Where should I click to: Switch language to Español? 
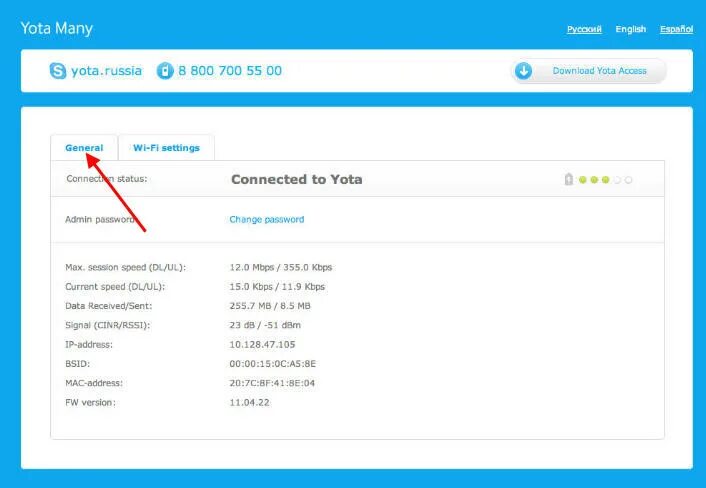click(x=676, y=29)
